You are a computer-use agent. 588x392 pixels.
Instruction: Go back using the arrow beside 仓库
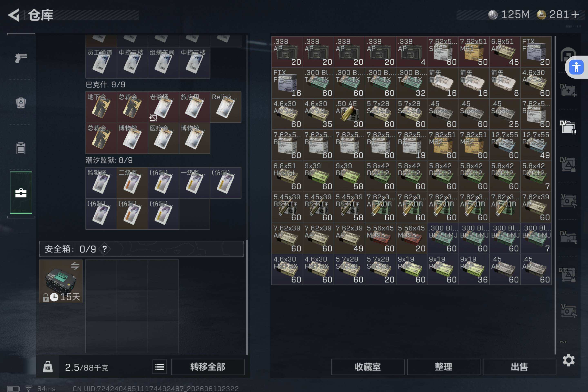pos(14,15)
